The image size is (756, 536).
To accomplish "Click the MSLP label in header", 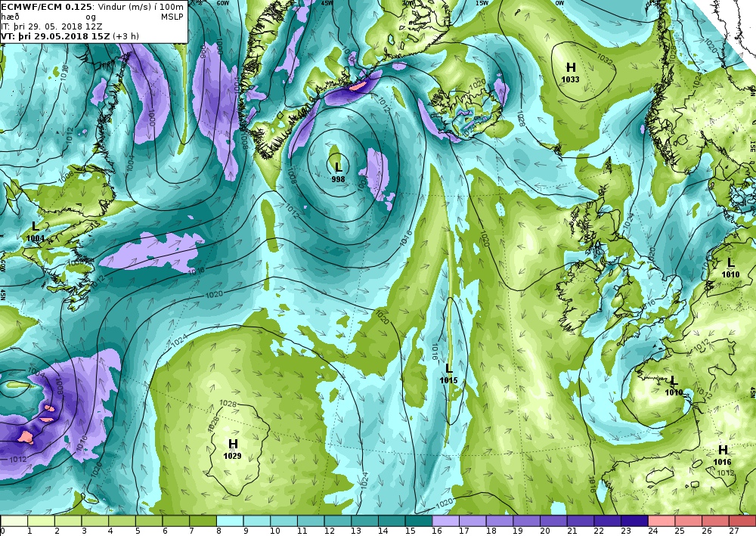I will coord(172,17).
